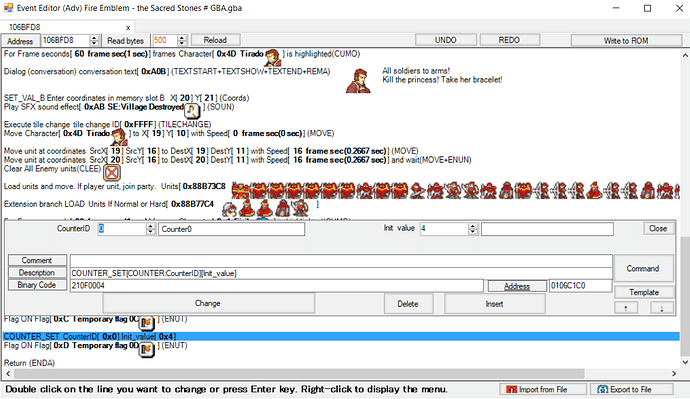The height and width of the screenshot is (399, 690).
Task: Click the horizontal scrollbar thumb
Action: pyautogui.click(x=299, y=373)
